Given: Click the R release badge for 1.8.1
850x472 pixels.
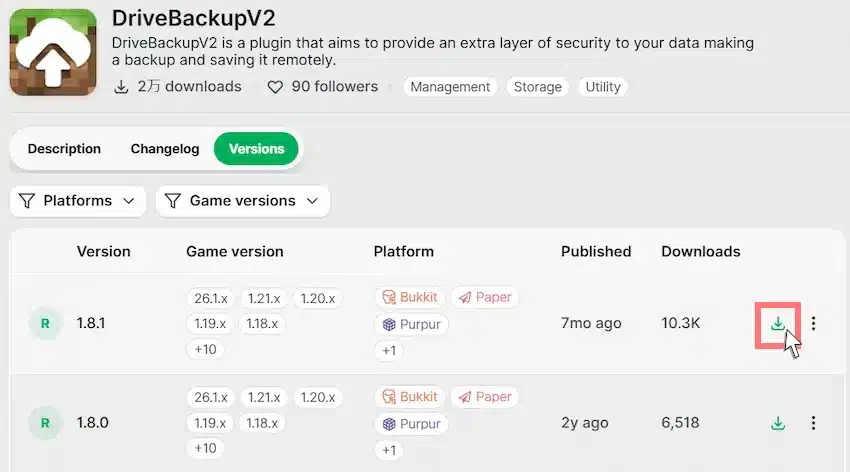Looking at the screenshot, I should 45,324.
